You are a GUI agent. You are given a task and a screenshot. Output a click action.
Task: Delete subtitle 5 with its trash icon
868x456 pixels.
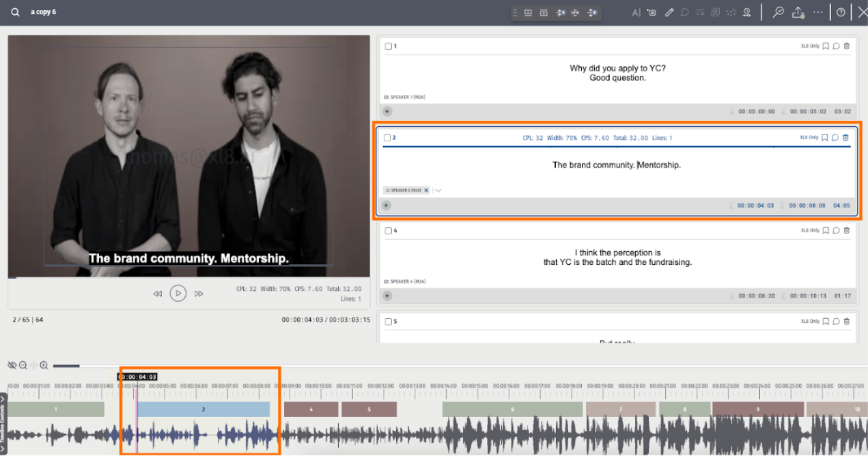[847, 322]
